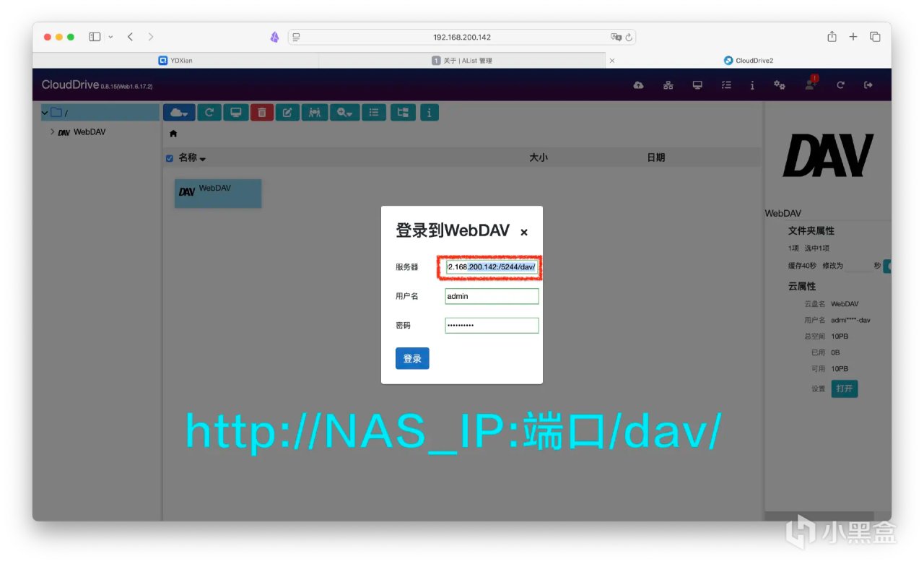Show Safari tab overview icon
Viewport: 924px width, 564px height.
pyautogui.click(x=875, y=37)
